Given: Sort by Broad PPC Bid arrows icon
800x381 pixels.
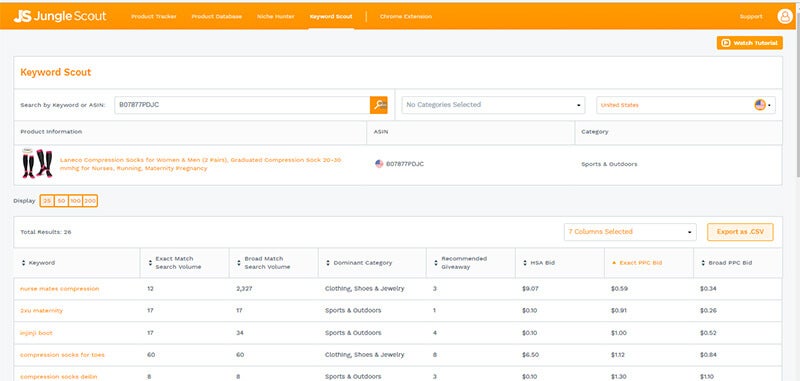Looking at the screenshot, I should pos(703,263).
